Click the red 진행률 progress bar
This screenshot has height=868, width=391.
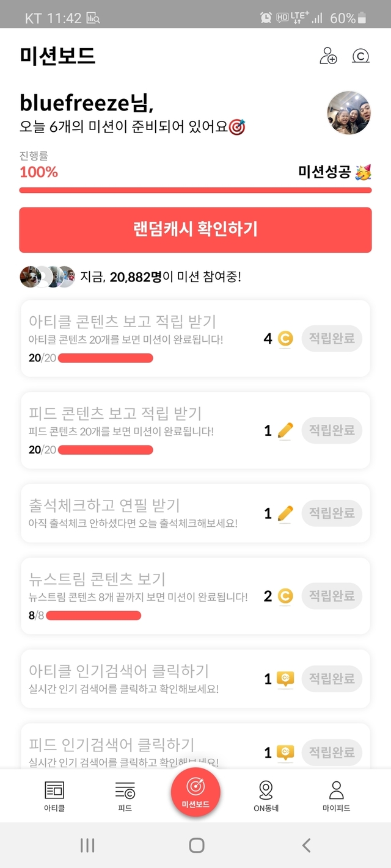[195, 190]
